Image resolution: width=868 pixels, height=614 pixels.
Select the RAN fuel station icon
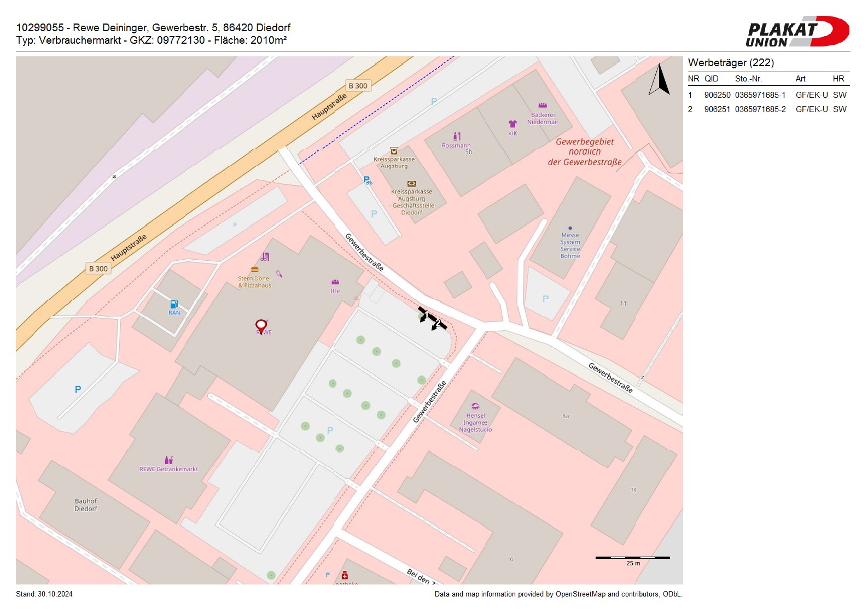point(174,304)
